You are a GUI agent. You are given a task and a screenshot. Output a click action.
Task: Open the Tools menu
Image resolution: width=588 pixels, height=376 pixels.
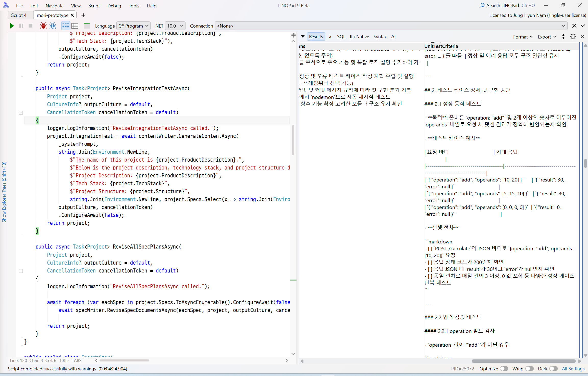click(134, 6)
